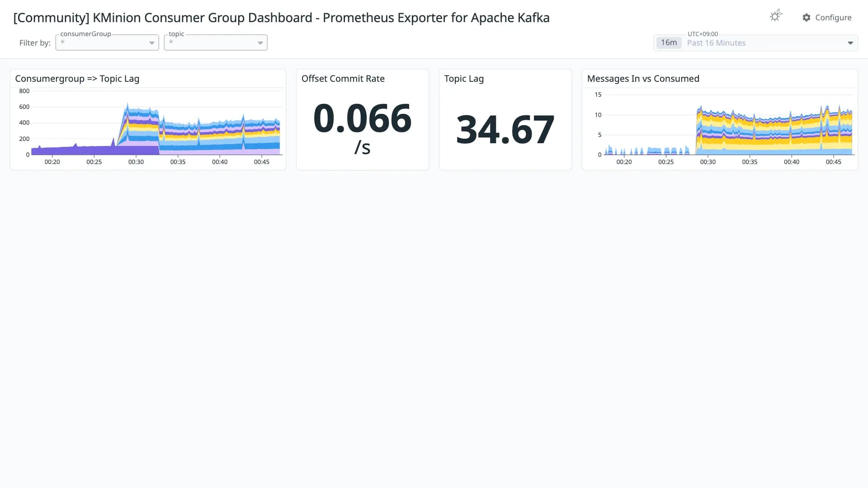Screen dimensions: 868x488
Task: Click the Consumergroup Topic Lag area chart
Action: pos(156,122)
